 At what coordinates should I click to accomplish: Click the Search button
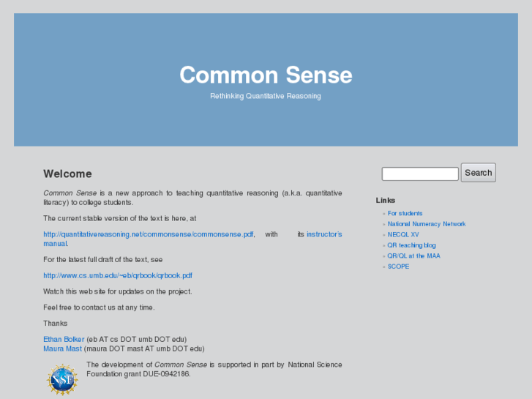(478, 173)
